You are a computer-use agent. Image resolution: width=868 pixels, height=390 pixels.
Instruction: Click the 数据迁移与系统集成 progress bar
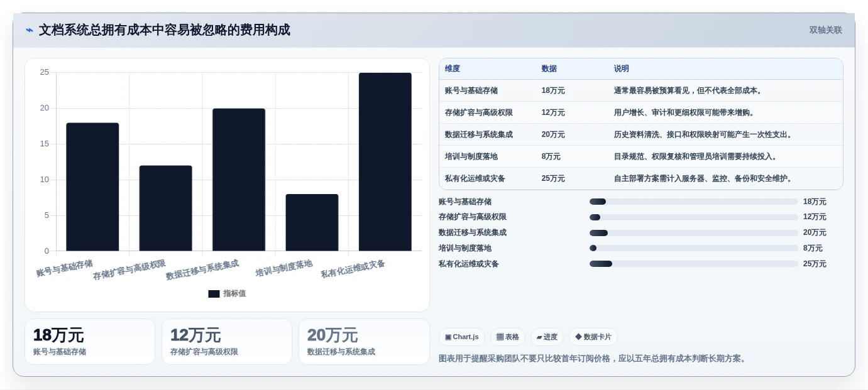tap(694, 233)
